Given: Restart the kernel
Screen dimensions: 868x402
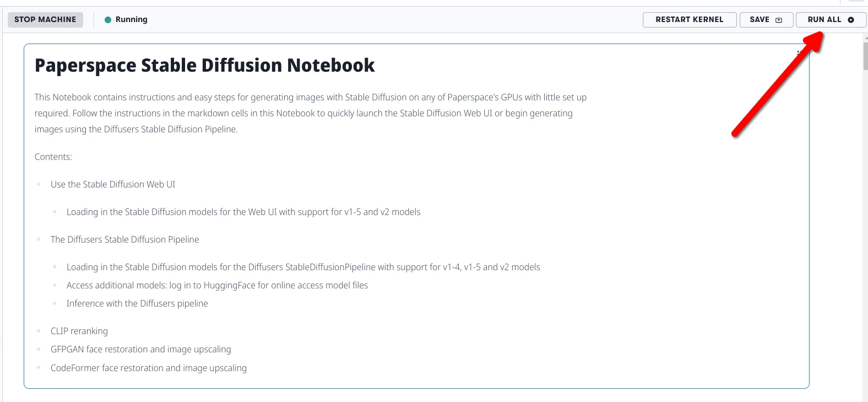Looking at the screenshot, I should [689, 20].
